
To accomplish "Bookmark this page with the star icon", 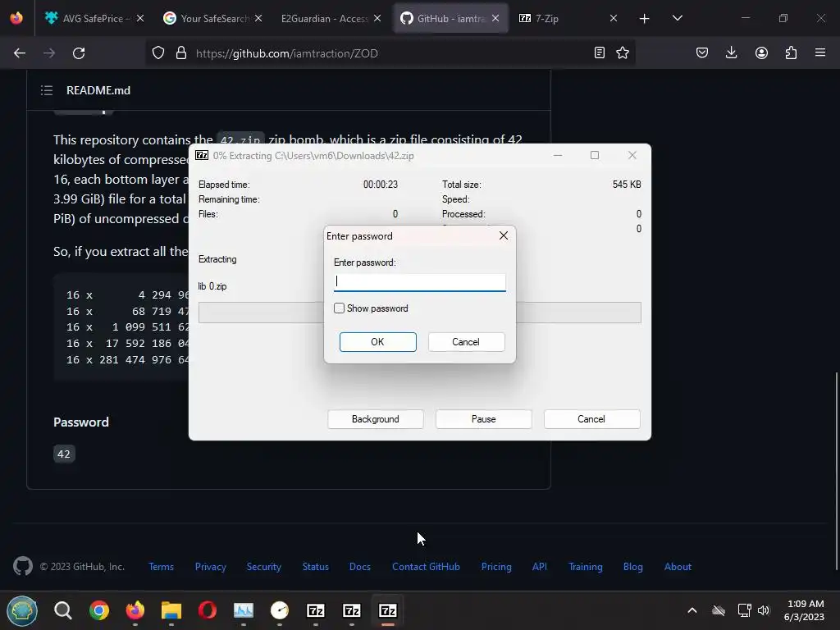I will (623, 52).
